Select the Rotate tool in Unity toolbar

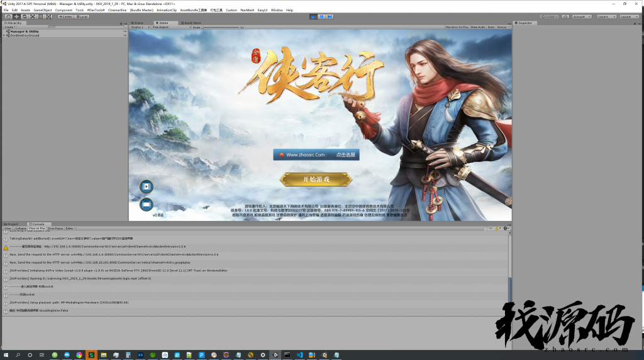click(x=25, y=16)
